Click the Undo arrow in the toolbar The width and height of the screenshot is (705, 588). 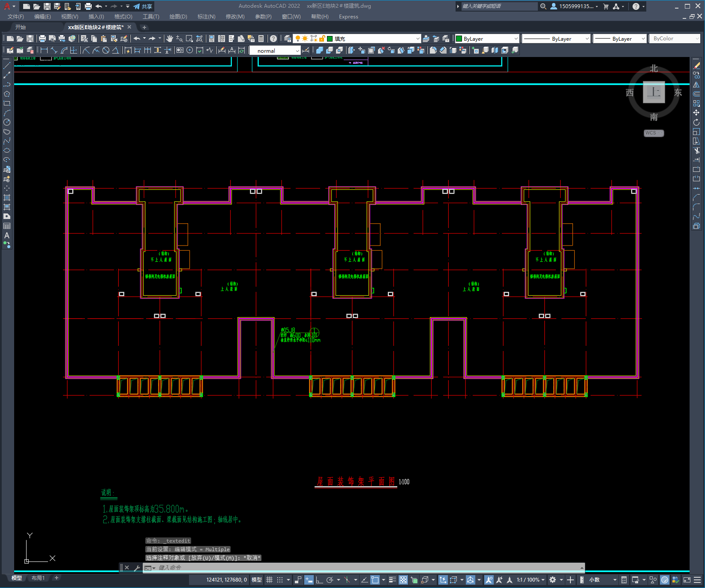click(137, 39)
